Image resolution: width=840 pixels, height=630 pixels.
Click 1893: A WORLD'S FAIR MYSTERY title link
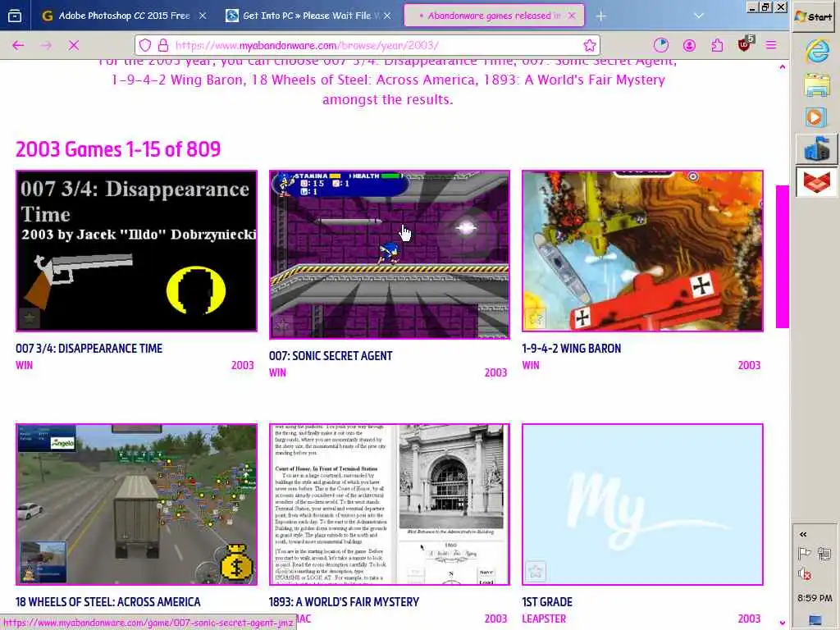344,602
